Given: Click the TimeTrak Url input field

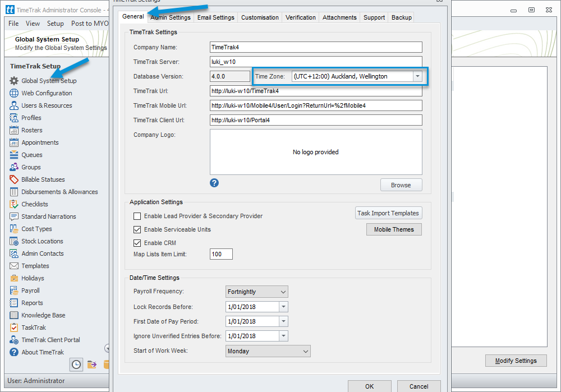Looking at the screenshot, I should pos(316,91).
